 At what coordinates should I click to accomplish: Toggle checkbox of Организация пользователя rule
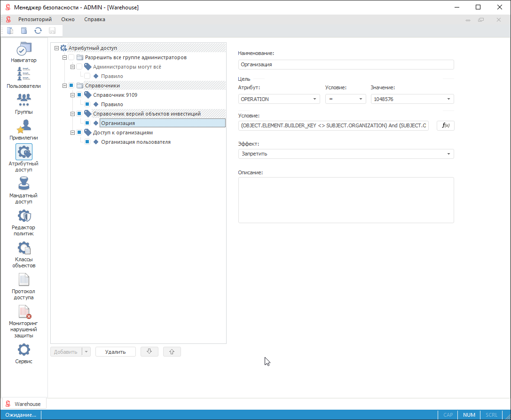[x=87, y=142]
